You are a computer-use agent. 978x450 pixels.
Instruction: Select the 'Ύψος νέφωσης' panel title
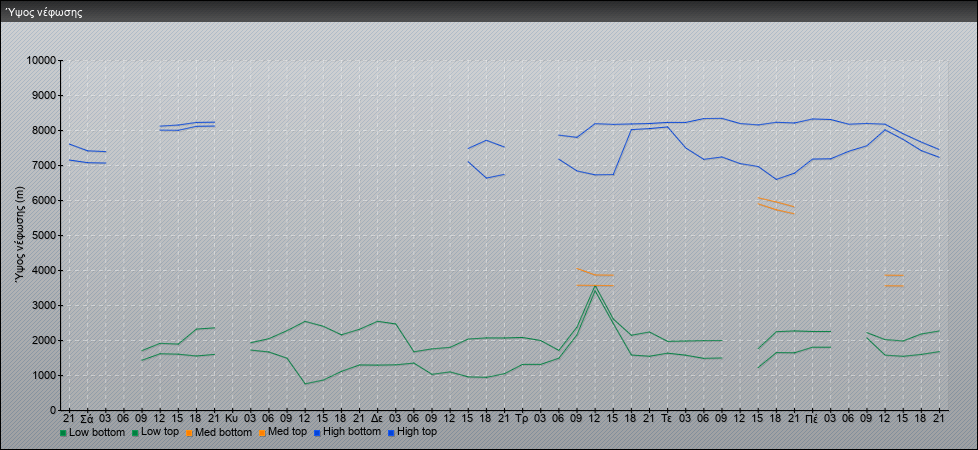[44, 12]
